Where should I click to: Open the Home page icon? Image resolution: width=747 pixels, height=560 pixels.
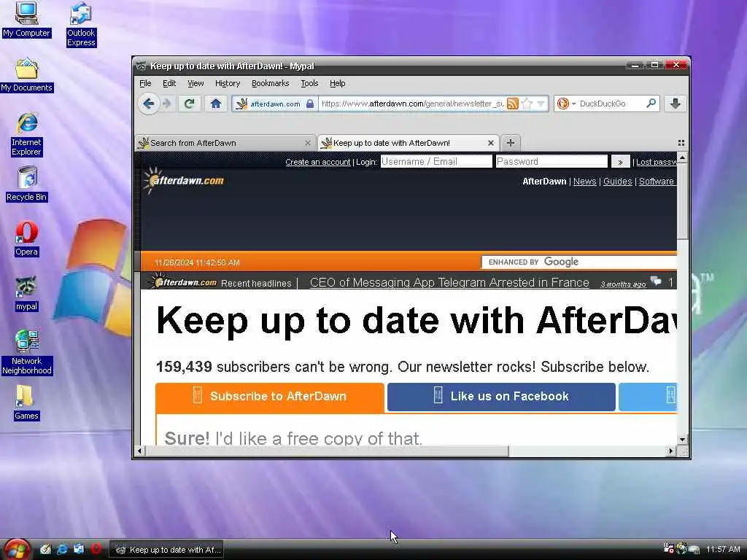(216, 104)
